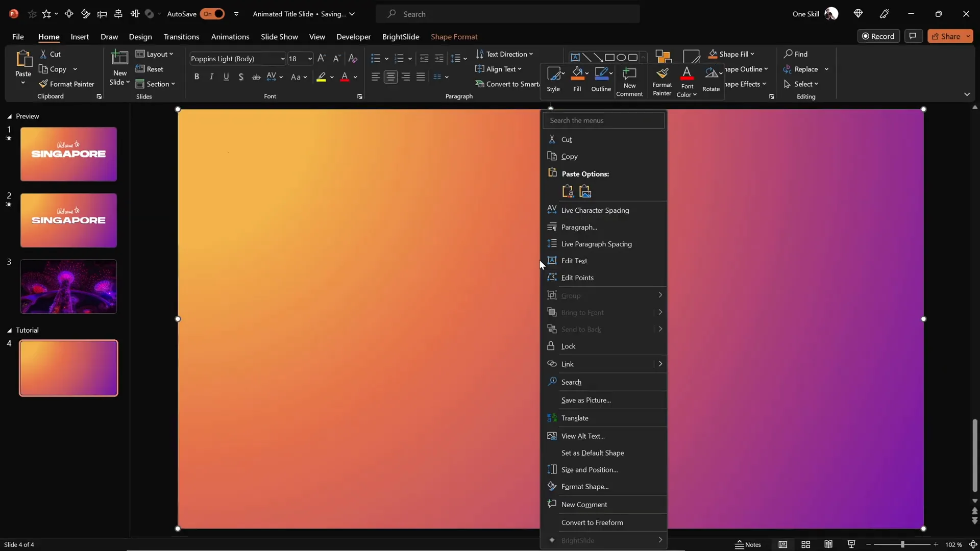The image size is (980, 551).
Task: Toggle strikethrough formatting
Action: 256,77
